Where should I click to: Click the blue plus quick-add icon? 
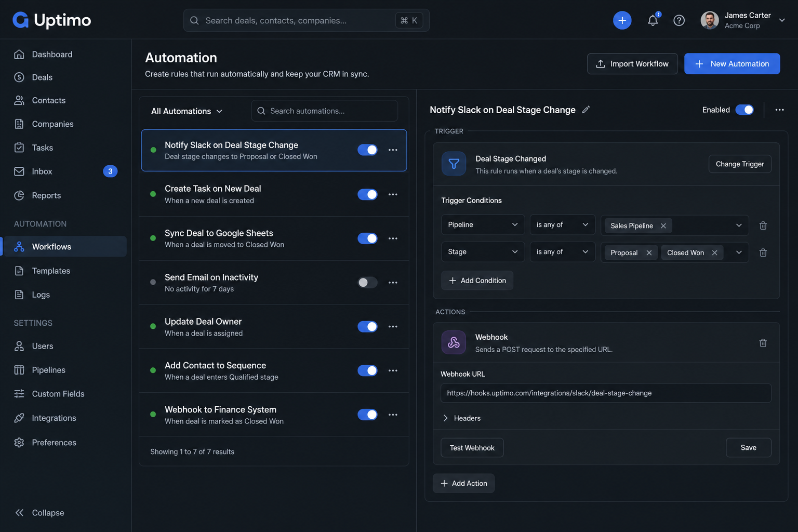point(622,20)
